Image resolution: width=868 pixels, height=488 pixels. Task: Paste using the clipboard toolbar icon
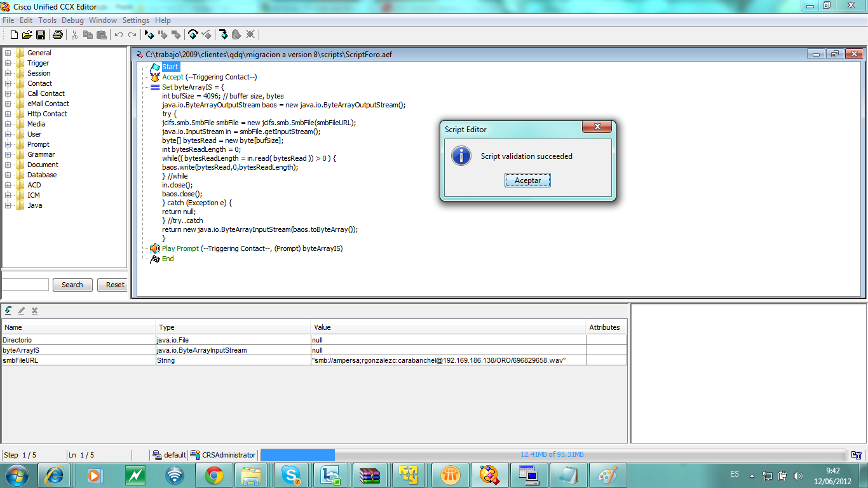click(100, 34)
